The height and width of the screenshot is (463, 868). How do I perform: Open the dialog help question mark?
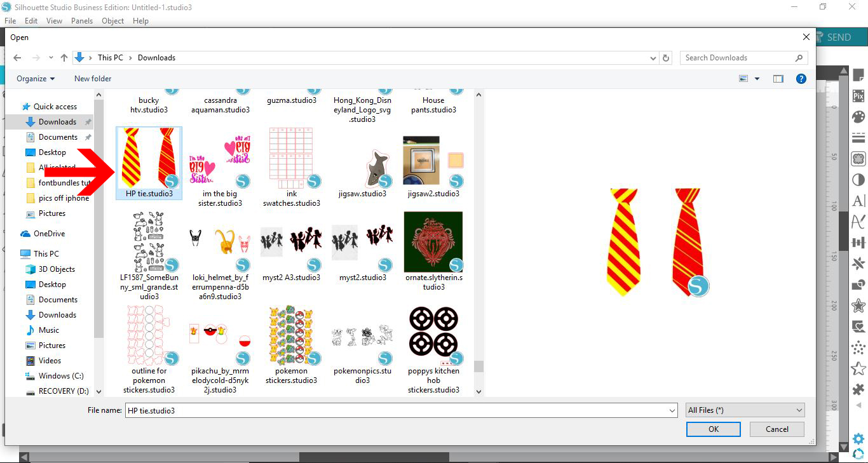801,79
